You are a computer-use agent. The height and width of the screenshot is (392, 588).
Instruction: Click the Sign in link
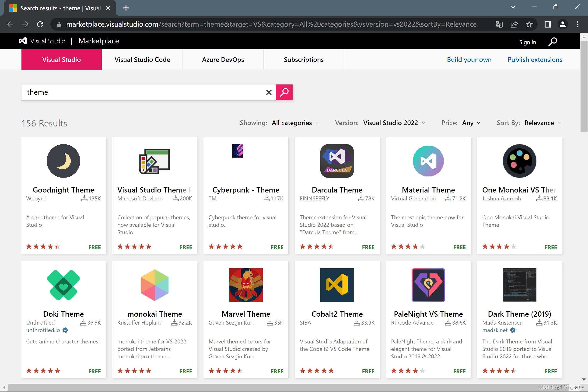click(527, 42)
